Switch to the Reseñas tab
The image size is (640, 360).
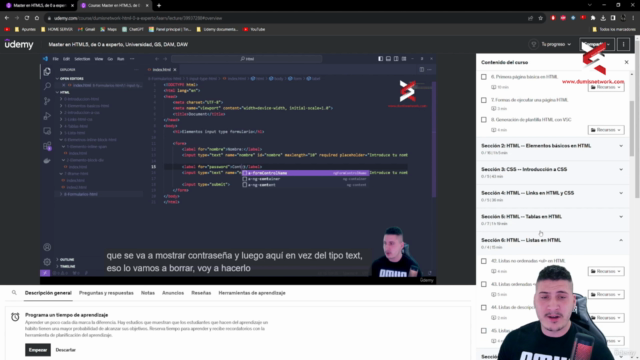coord(201,293)
